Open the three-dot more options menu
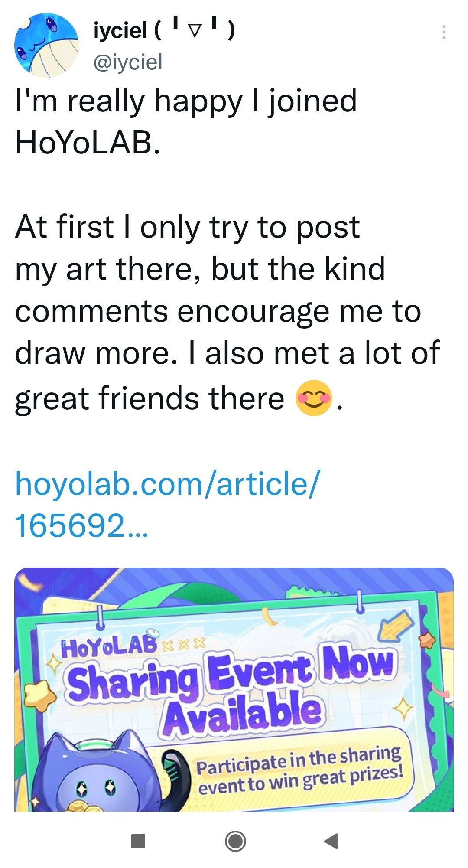 (444, 32)
